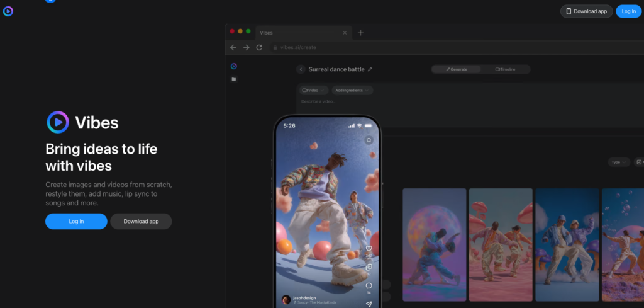
Task: Switch to the Generate tab
Action: click(x=457, y=69)
